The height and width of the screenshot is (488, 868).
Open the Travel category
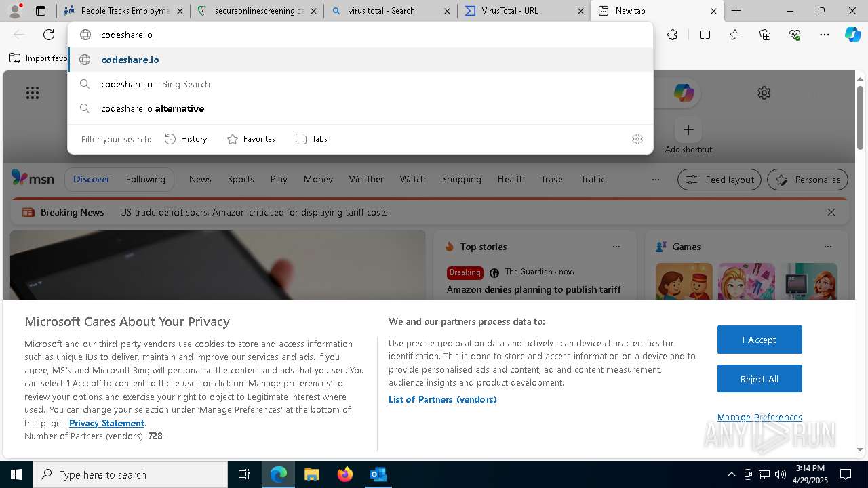point(553,179)
